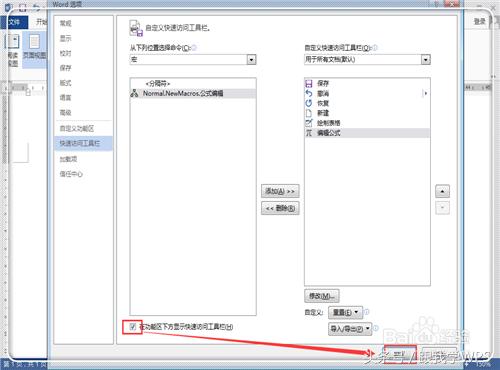Select the 新建 row text in right list
Image resolution: width=500 pixels, height=370 pixels.
(323, 113)
